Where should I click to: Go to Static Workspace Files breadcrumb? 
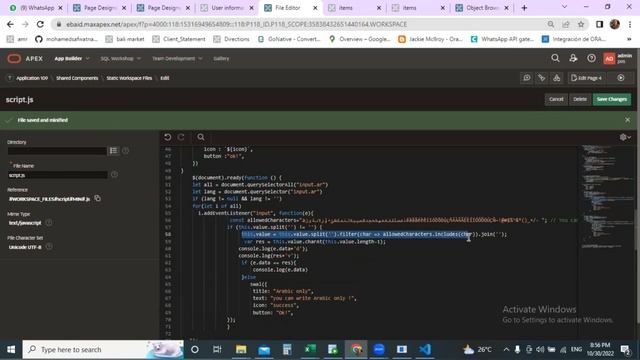129,78
